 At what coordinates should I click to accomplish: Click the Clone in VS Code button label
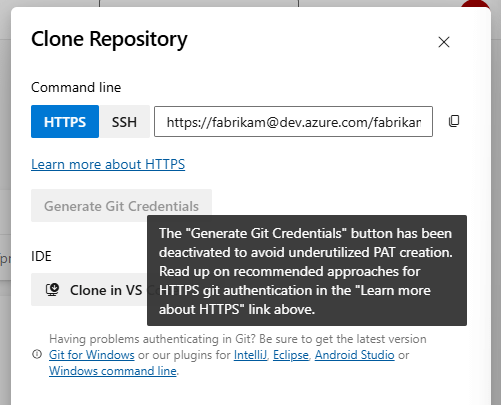(x=106, y=290)
